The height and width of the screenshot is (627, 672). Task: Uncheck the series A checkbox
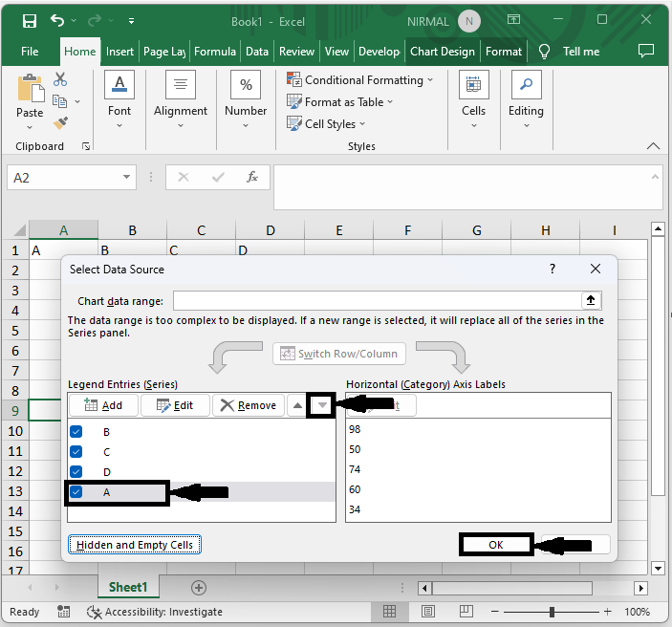point(76,491)
